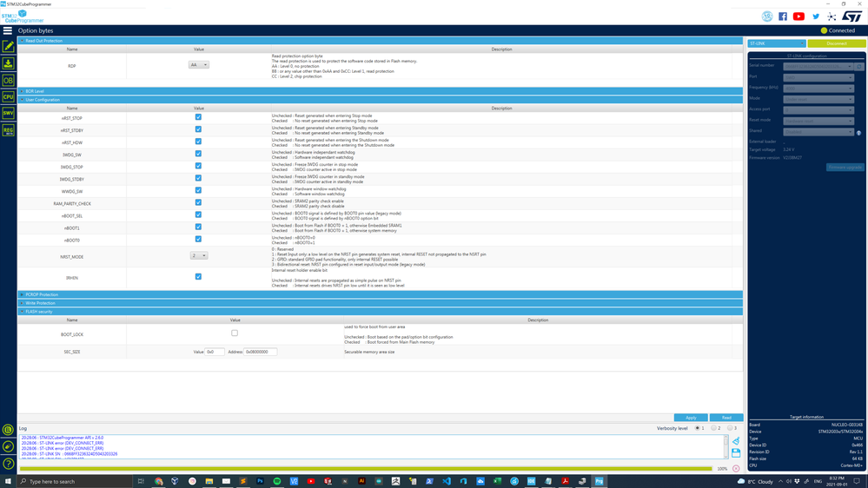Click the green progress bar
868x488 pixels.
click(x=366, y=469)
